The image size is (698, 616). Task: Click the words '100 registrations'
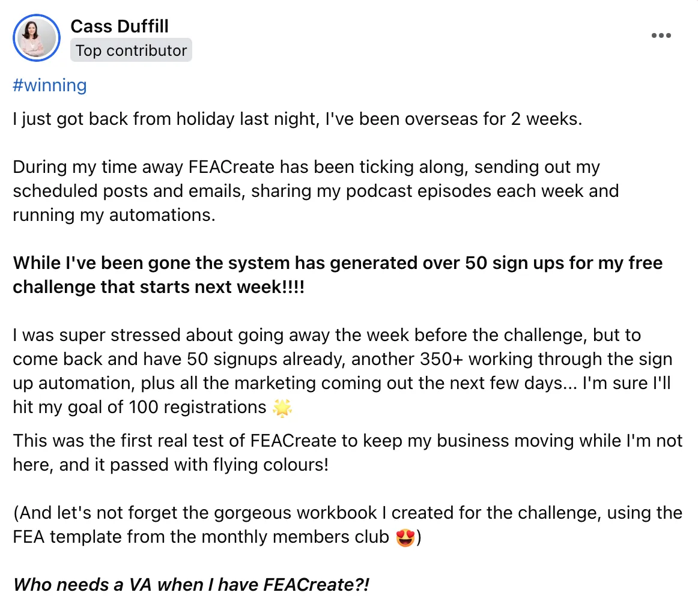[197, 407]
